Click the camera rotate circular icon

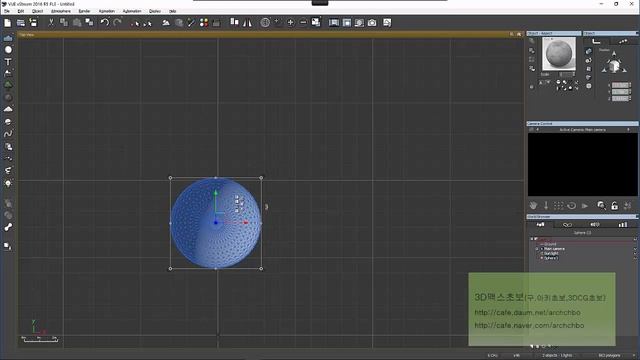572,206
